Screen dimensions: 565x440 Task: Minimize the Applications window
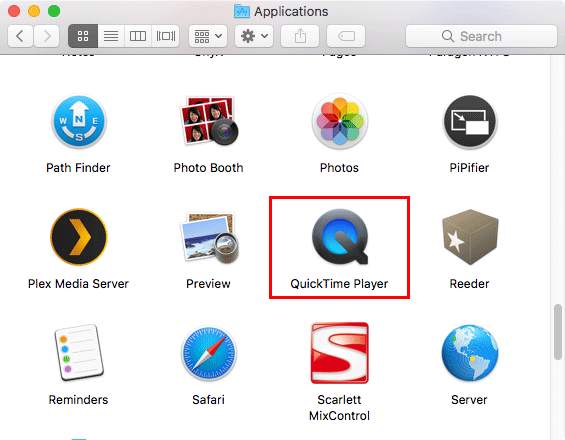click(x=34, y=11)
